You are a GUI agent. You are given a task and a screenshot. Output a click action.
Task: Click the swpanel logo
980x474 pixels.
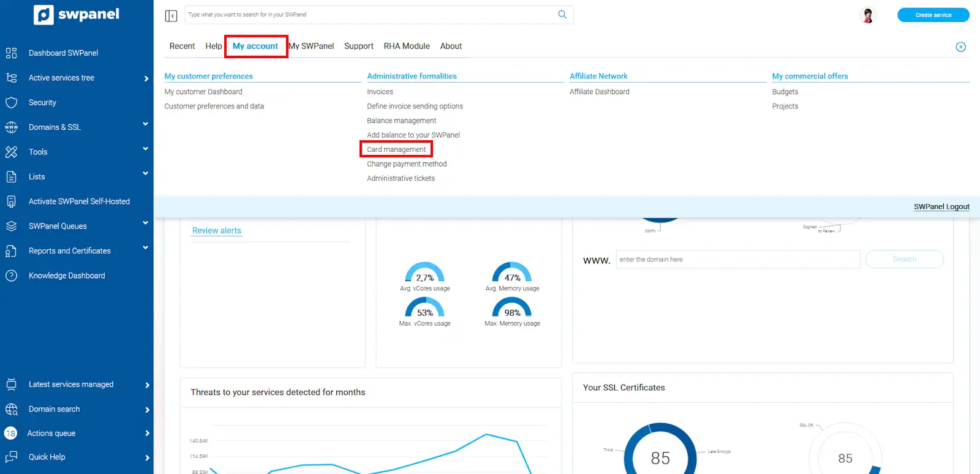click(x=77, y=15)
